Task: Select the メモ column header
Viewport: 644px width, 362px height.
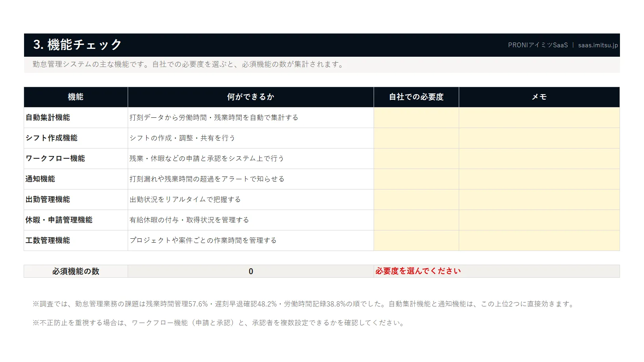Action: pyautogui.click(x=539, y=97)
